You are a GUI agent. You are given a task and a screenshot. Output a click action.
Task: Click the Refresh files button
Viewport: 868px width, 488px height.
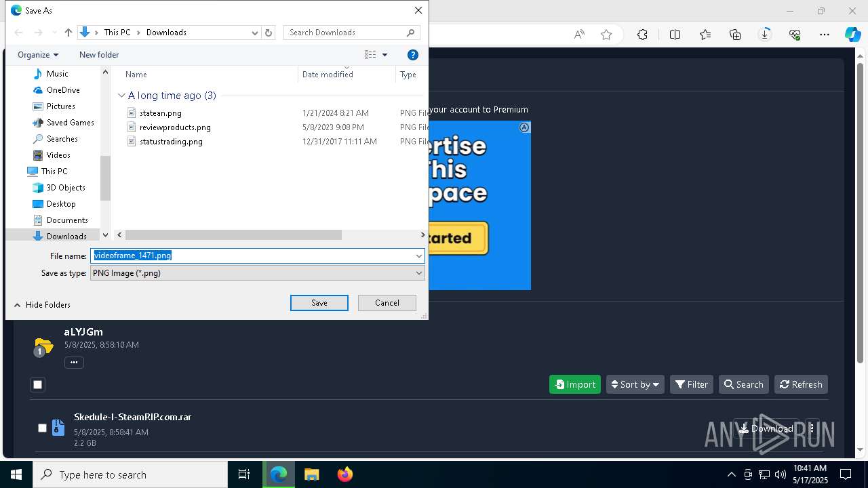[x=801, y=384]
